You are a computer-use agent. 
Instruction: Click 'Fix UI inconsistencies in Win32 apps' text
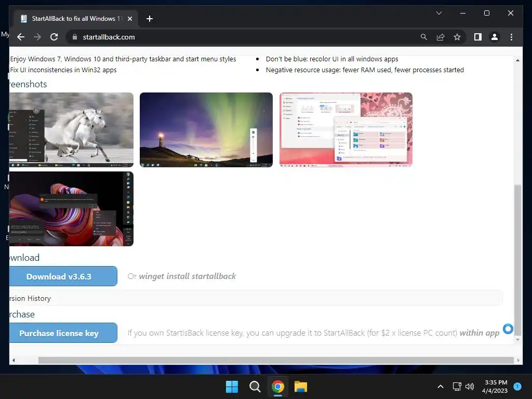[63, 70]
